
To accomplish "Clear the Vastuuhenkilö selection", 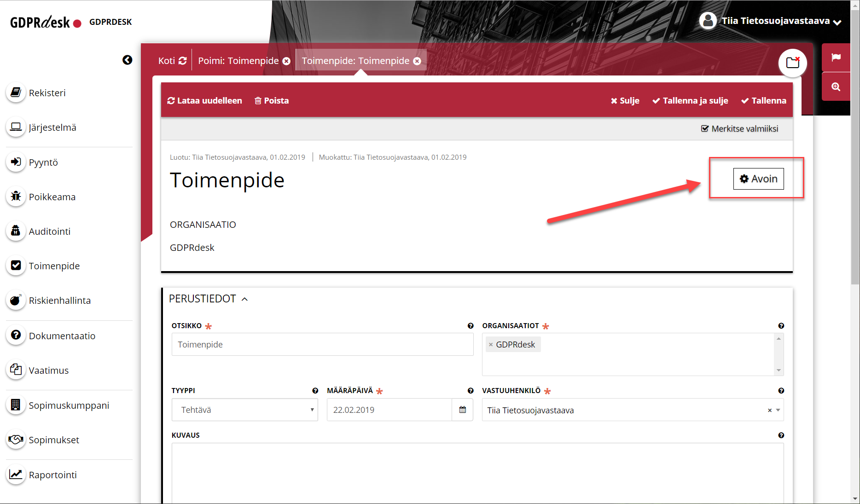I will (x=769, y=410).
